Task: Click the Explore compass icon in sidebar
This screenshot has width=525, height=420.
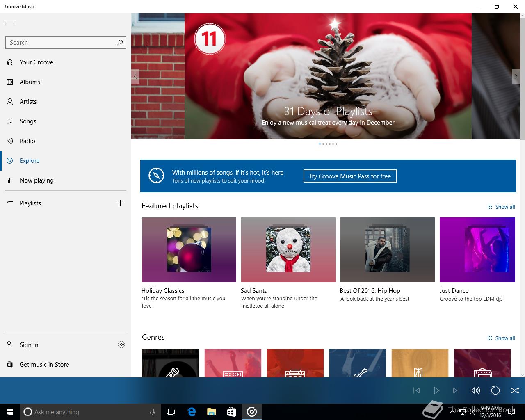Action: point(10,161)
